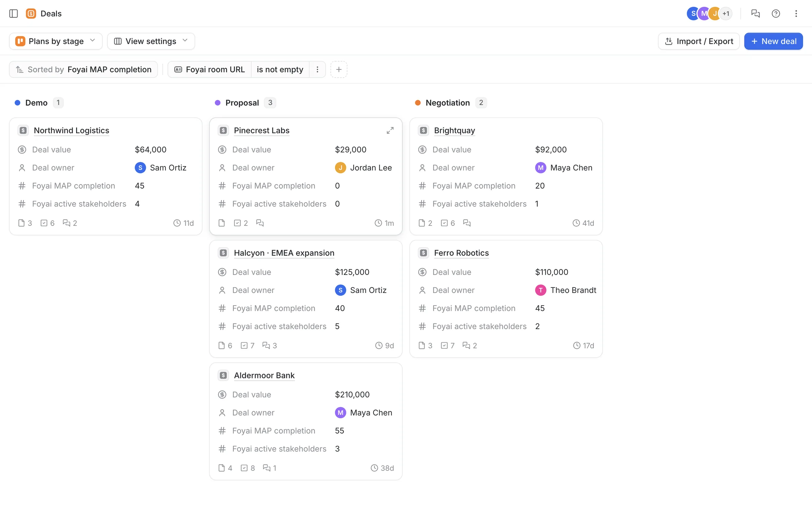The image size is (812, 508).
Task: Open the comments chat icon in header
Action: [755, 14]
